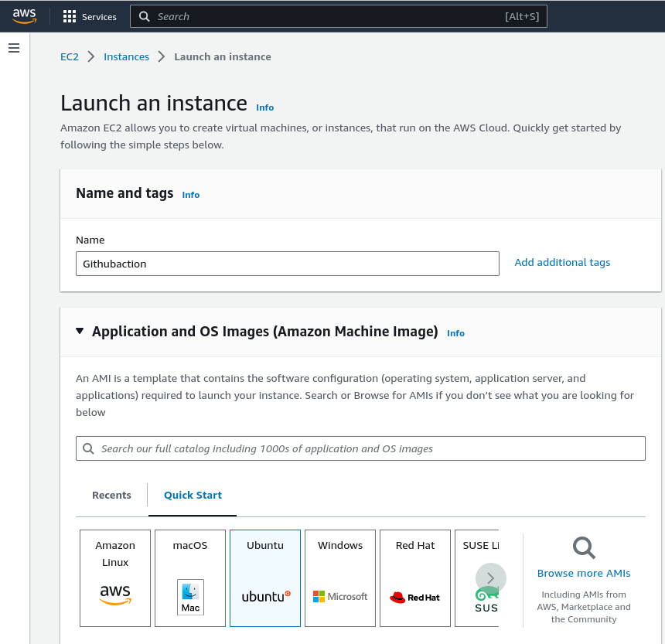Click Info link next to Name and tags
The height and width of the screenshot is (644, 665).
[x=191, y=195]
